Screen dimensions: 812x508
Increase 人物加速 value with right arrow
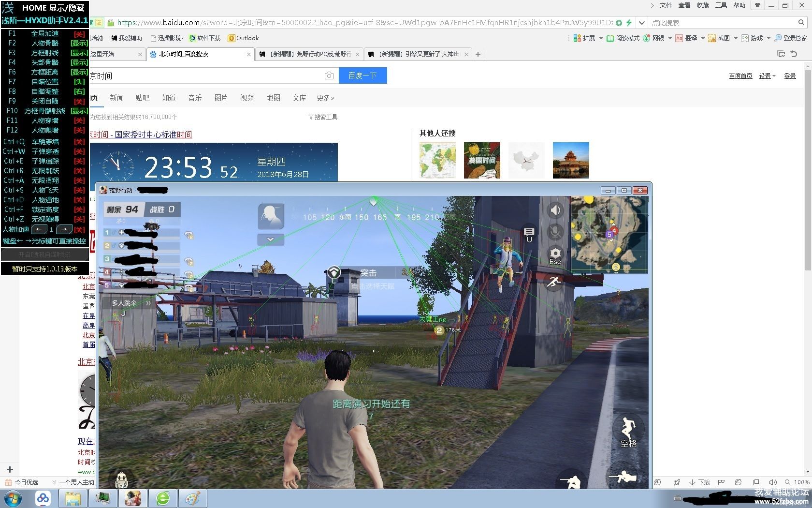[x=64, y=230]
